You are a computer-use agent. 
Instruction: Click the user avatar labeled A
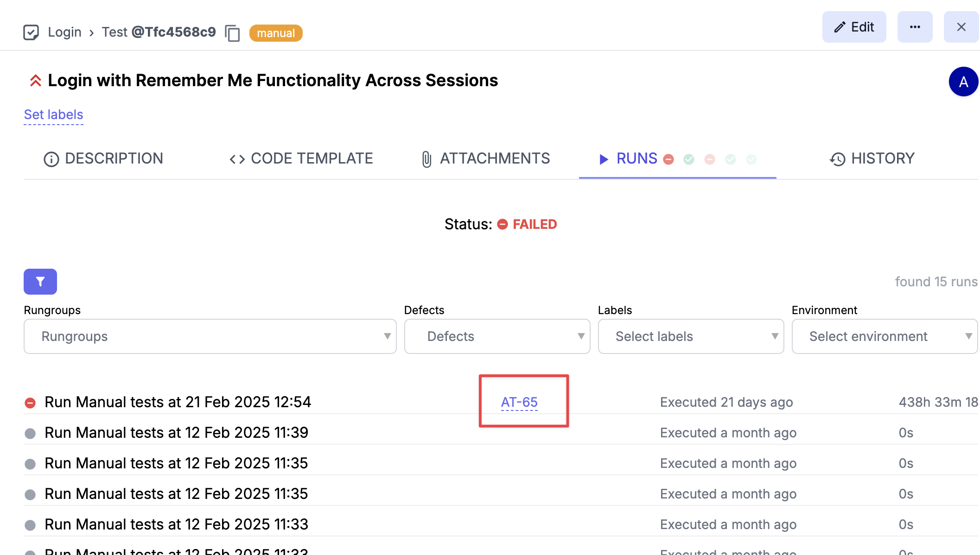[963, 82]
